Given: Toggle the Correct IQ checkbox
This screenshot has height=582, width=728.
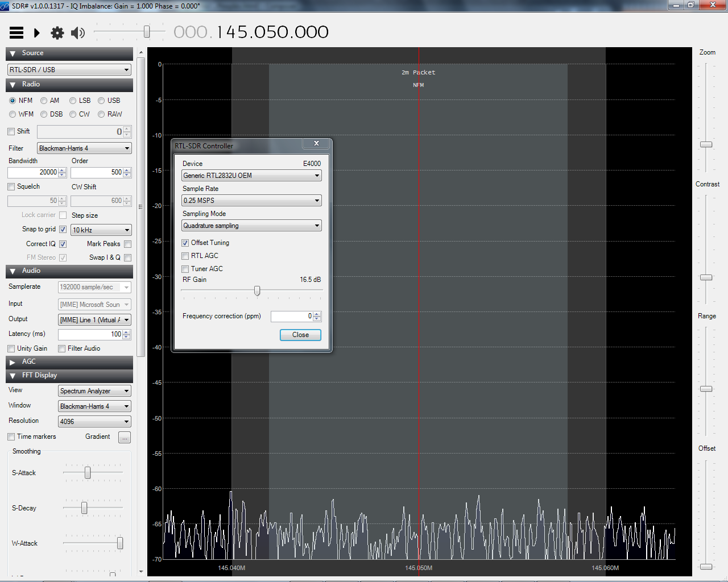Looking at the screenshot, I should pyautogui.click(x=63, y=244).
